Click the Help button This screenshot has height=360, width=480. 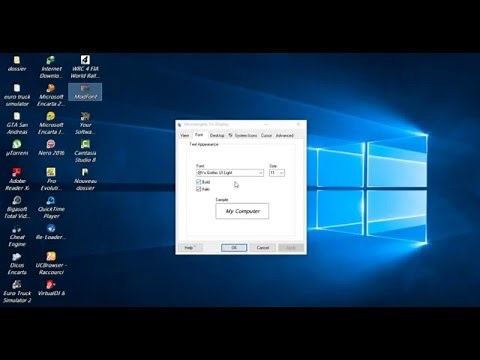tap(190, 248)
